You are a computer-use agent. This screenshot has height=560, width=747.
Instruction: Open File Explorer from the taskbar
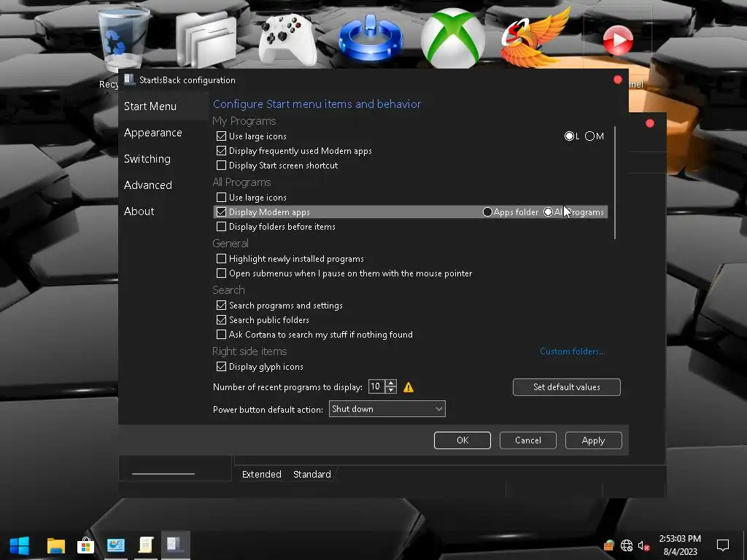tap(55, 545)
